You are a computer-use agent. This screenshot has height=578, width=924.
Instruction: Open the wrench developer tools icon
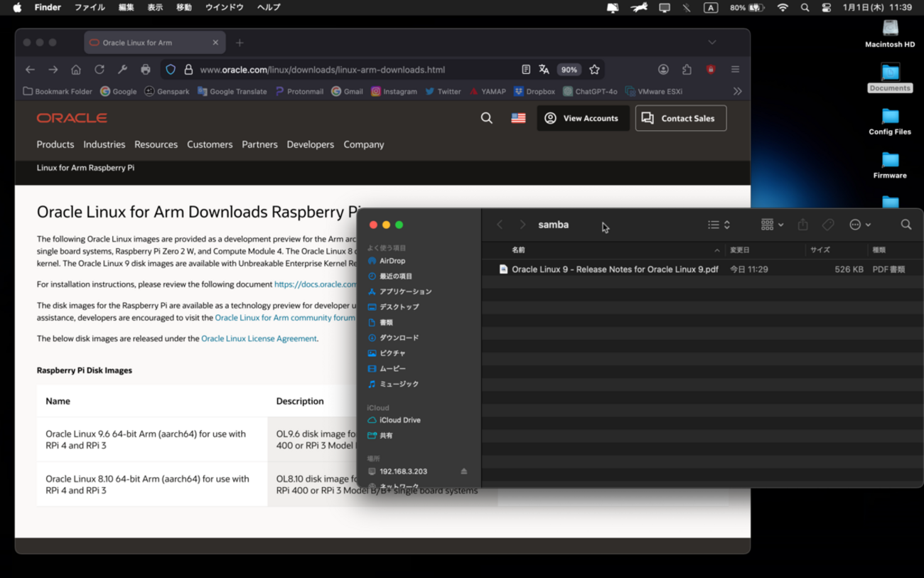122,70
